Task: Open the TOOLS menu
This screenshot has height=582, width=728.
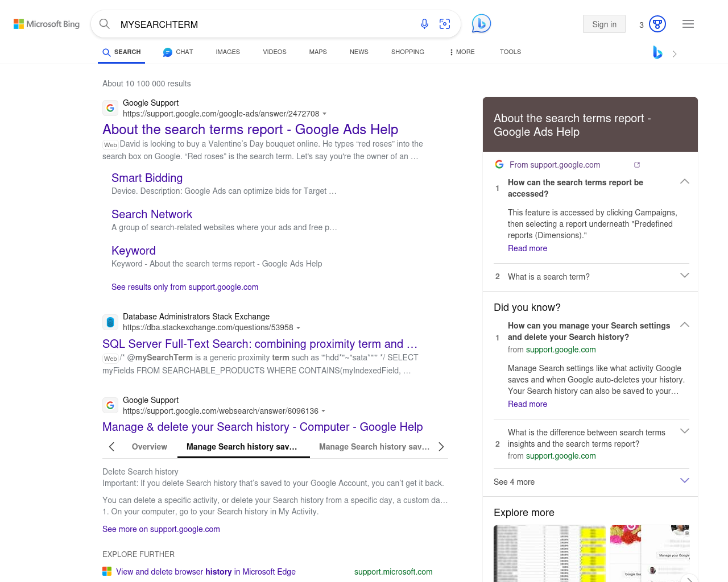Action: pyautogui.click(x=510, y=52)
